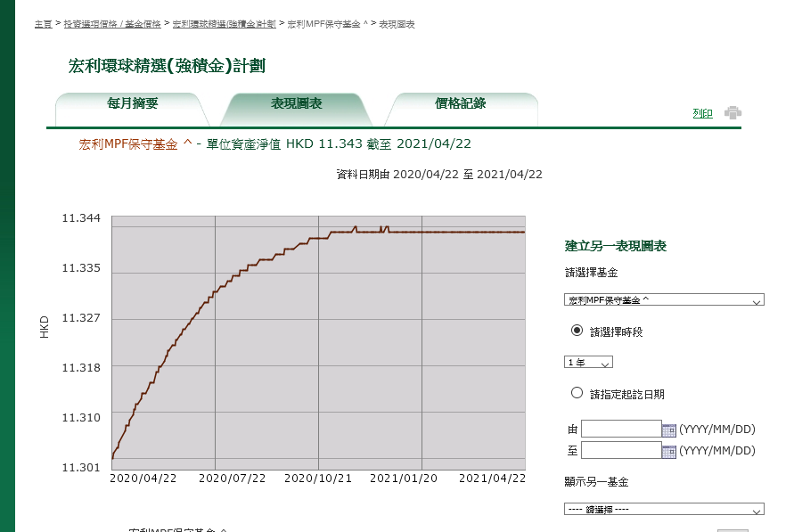This screenshot has width=794, height=532.
Task: Click the 11.335 y-axis label
Action: point(81,267)
